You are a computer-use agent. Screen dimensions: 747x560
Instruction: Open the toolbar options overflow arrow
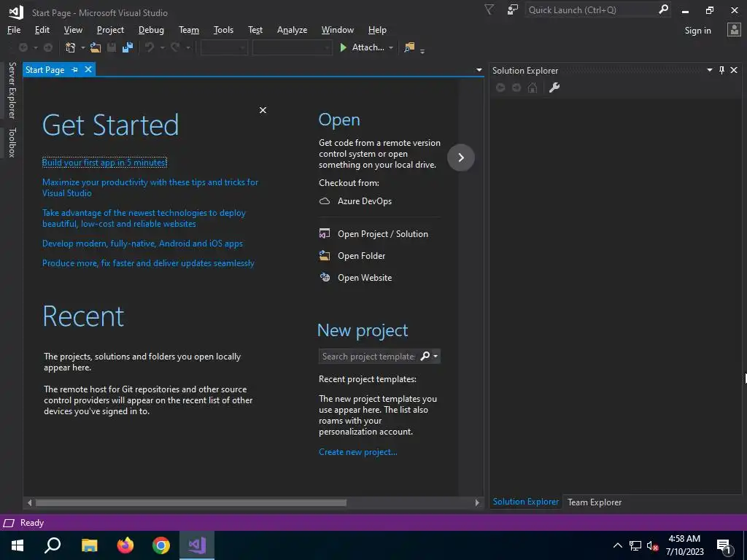422,50
